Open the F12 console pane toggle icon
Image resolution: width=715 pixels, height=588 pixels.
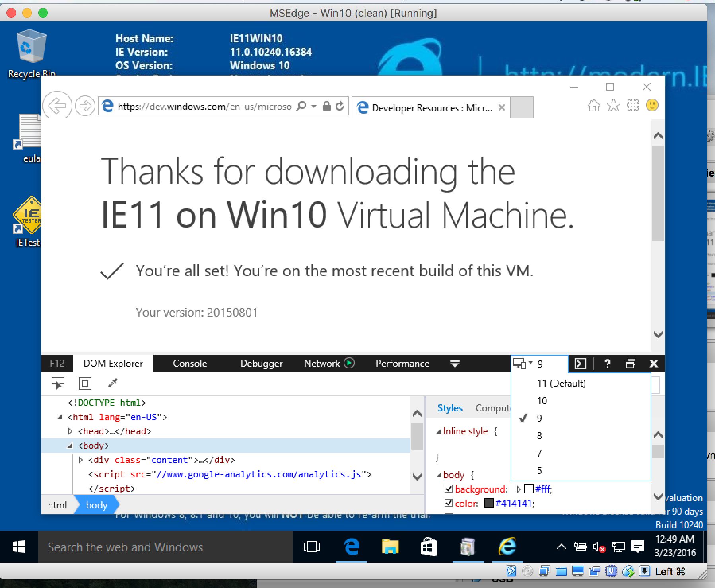[x=581, y=364]
